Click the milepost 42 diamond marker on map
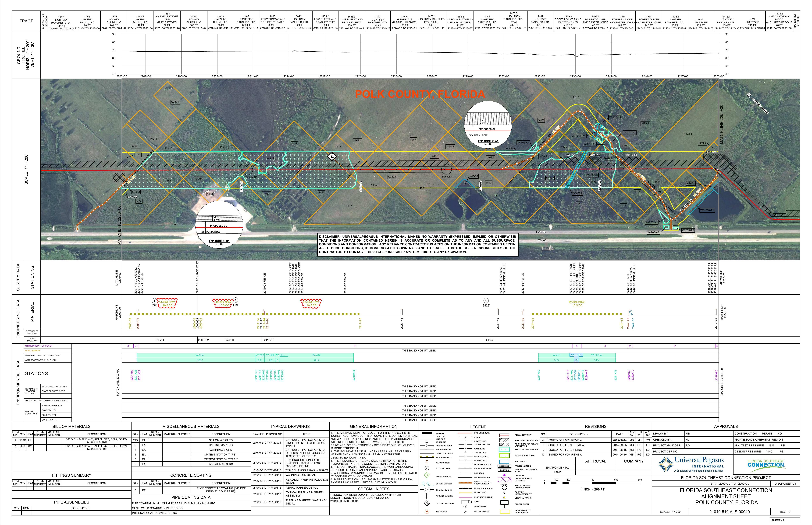This screenshot has height=525, width=812. pos(332,156)
